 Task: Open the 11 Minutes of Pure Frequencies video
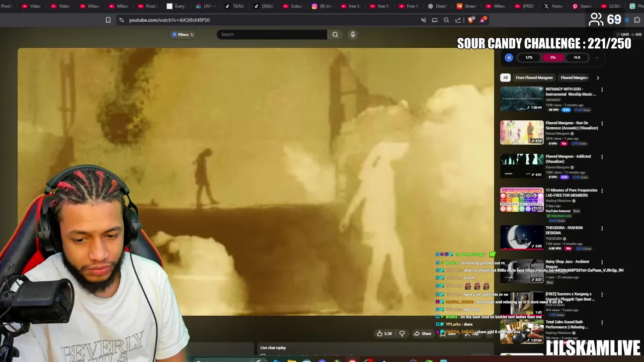[522, 200]
